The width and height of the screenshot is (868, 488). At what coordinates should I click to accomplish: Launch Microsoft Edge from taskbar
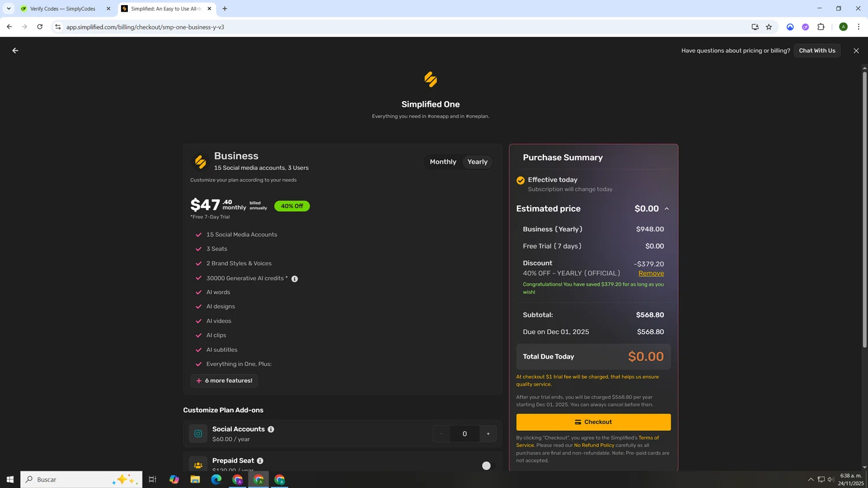click(216, 479)
